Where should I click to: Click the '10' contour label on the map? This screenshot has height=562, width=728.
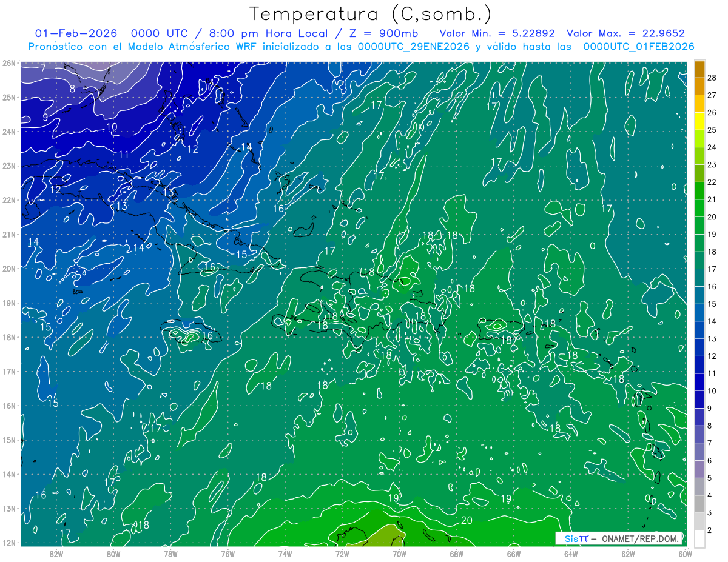[112, 127]
